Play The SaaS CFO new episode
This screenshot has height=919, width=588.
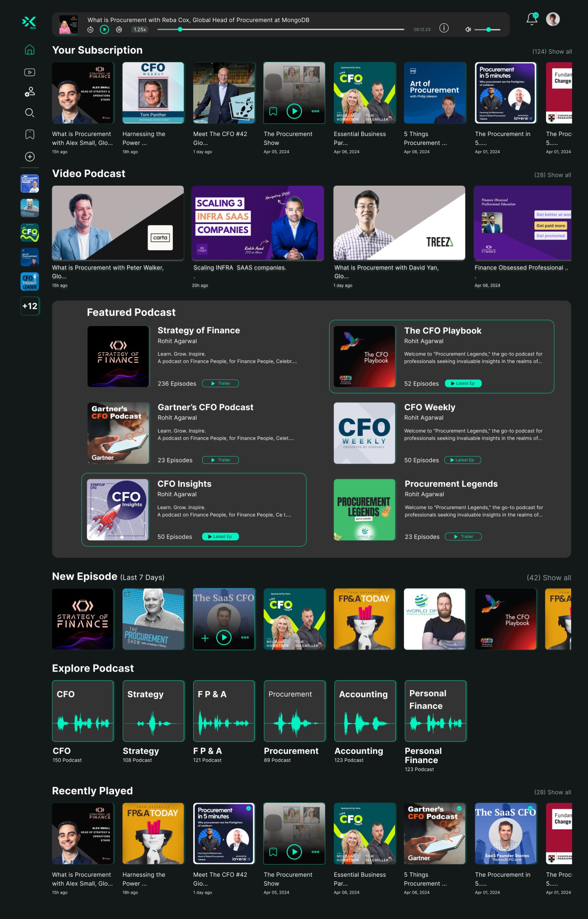pyautogui.click(x=224, y=637)
